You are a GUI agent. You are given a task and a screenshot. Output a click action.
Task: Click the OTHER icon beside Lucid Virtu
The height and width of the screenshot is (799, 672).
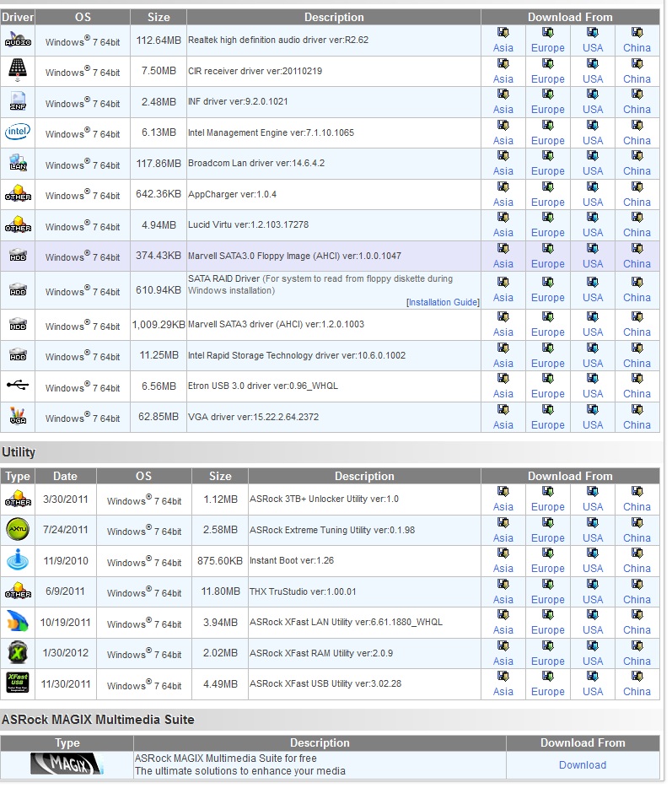(18, 224)
